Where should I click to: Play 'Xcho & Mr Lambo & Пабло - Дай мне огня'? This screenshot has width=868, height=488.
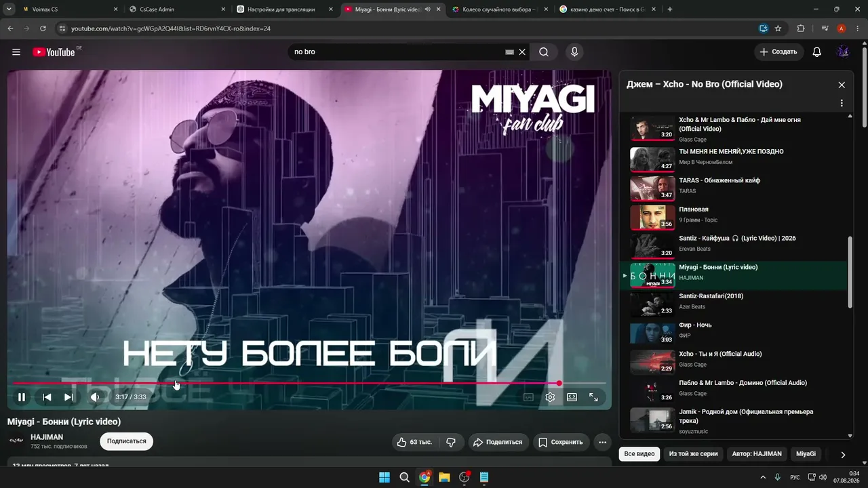click(x=735, y=129)
